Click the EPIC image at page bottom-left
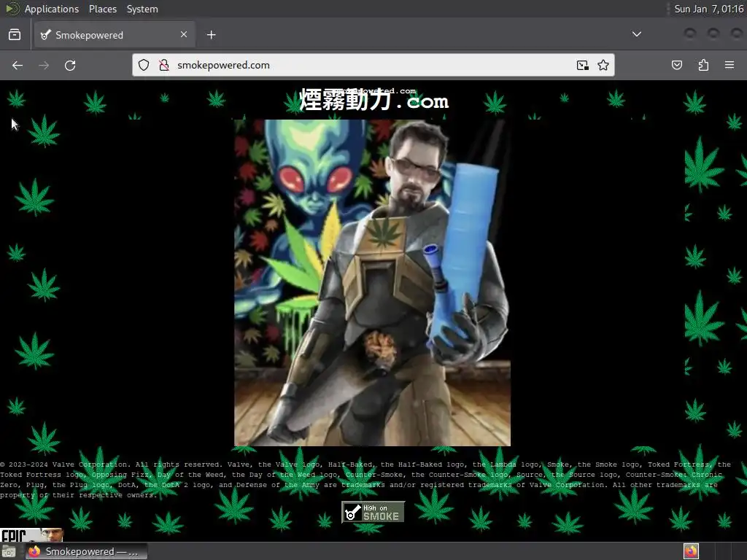747x560 pixels. coord(31,534)
